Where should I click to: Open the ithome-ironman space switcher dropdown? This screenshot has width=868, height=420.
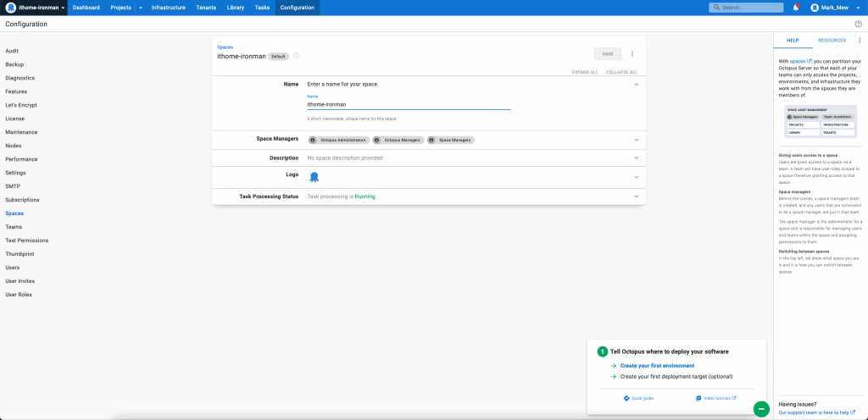point(36,8)
